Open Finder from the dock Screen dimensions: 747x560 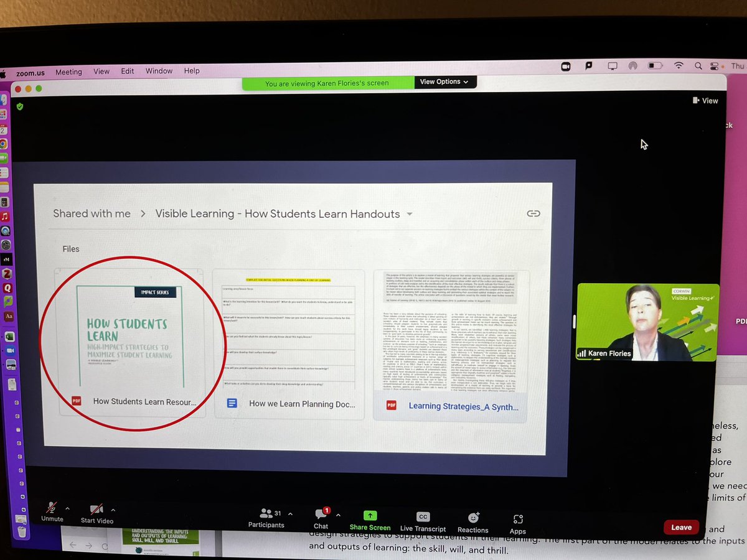pos(4,99)
